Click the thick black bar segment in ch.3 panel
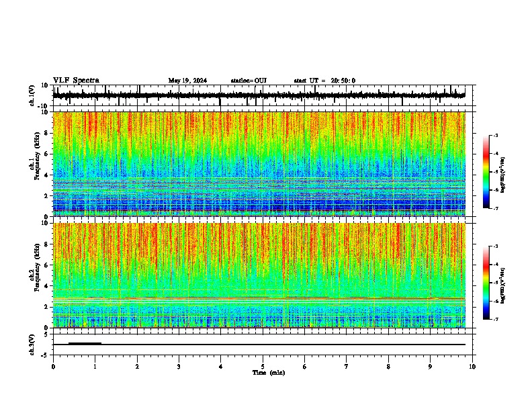Screen dimensions: 532x411 pos(85,344)
